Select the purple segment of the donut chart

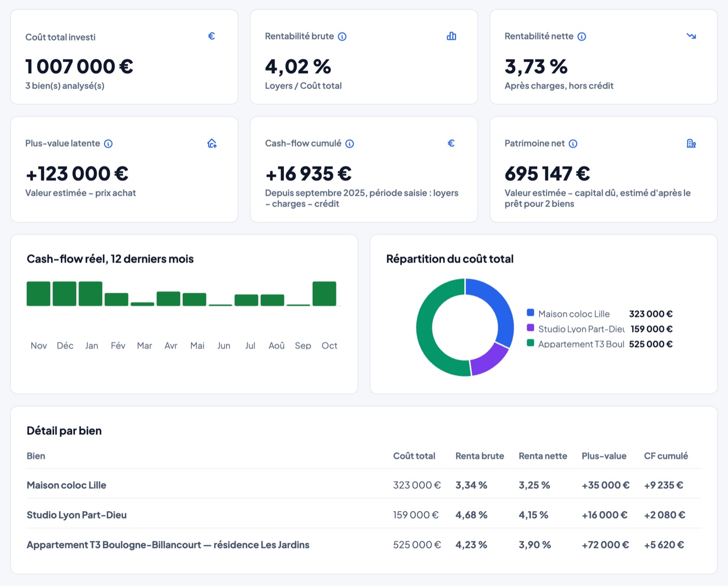(x=490, y=360)
